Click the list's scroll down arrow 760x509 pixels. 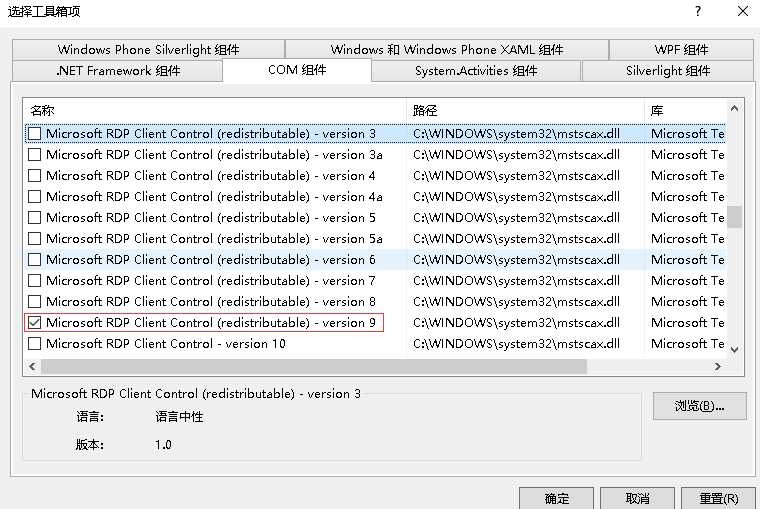[x=734, y=350]
